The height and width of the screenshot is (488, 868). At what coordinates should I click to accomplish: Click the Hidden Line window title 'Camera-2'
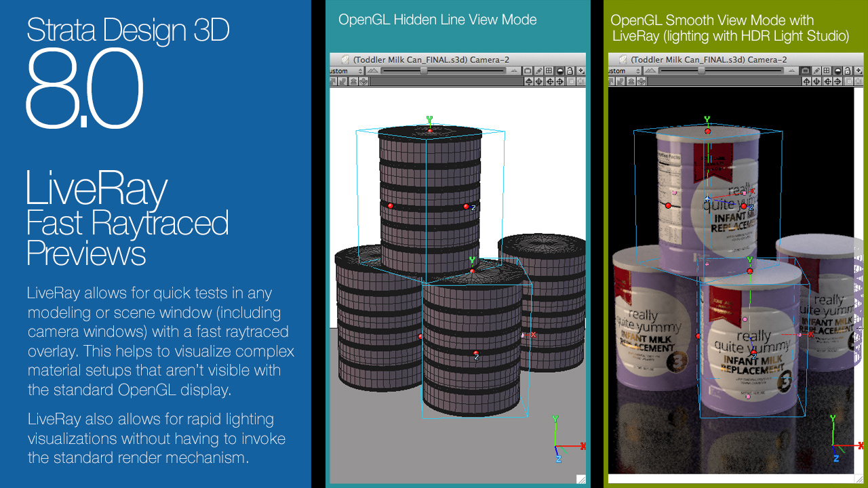coord(490,60)
